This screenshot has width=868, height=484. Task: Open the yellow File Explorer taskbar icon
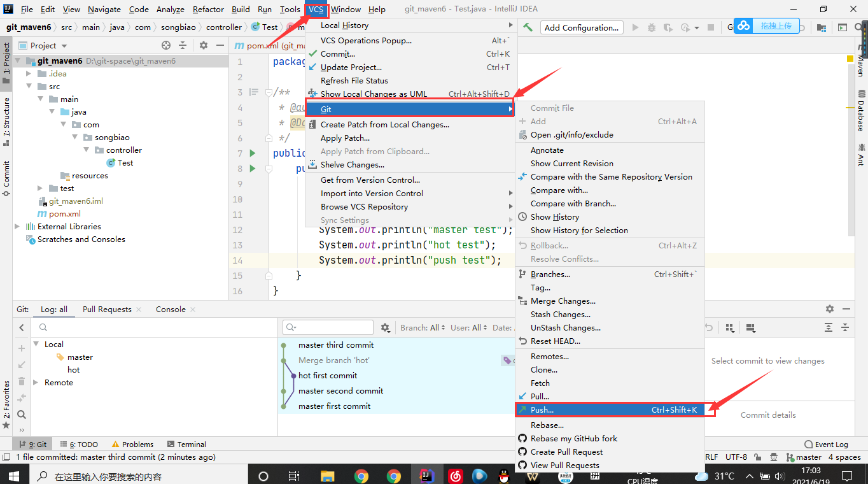328,476
